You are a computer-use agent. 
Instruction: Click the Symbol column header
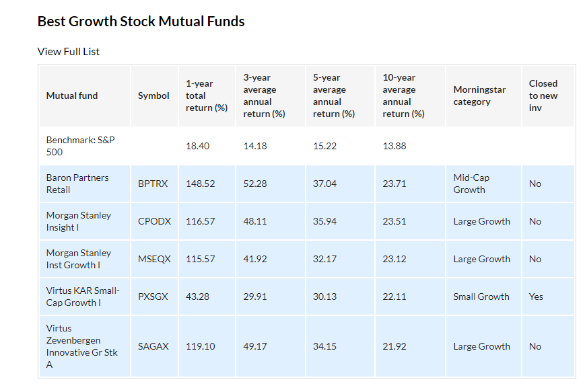[153, 95]
